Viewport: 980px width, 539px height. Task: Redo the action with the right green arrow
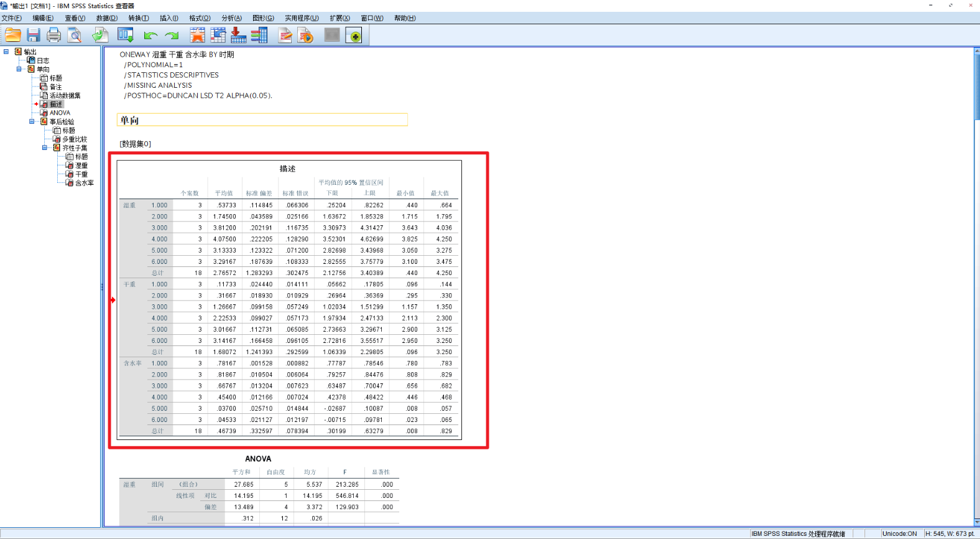point(172,35)
